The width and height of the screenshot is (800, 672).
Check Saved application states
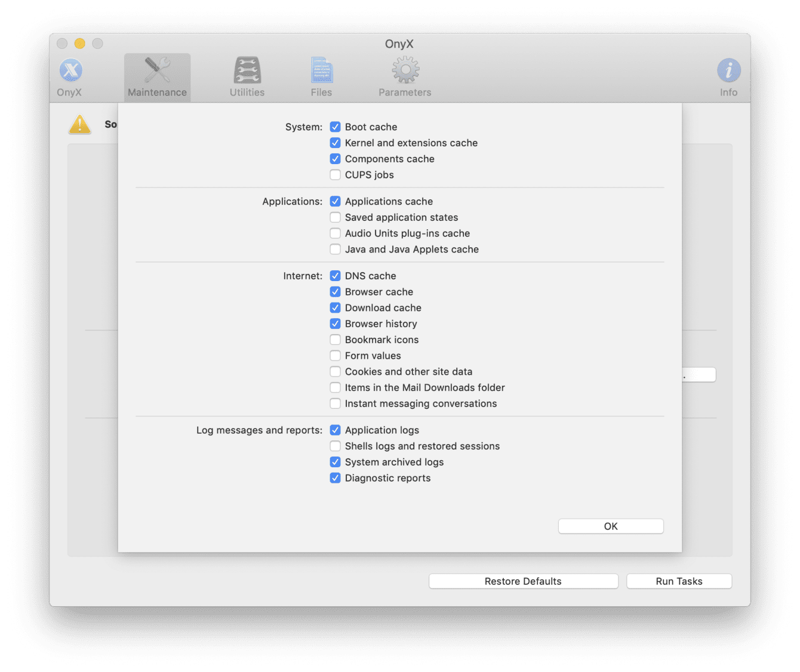click(x=336, y=218)
